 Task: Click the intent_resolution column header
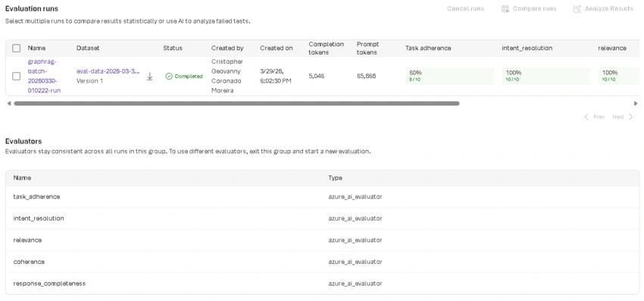[527, 48]
